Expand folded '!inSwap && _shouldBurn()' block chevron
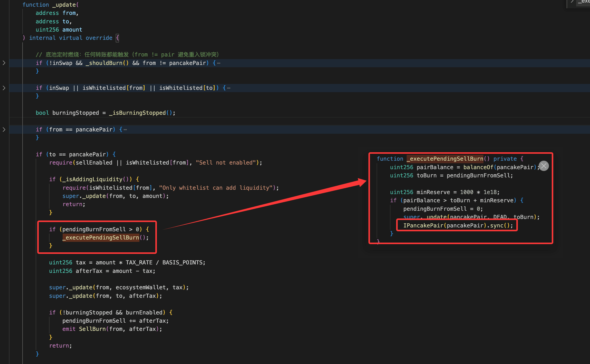 4,63
